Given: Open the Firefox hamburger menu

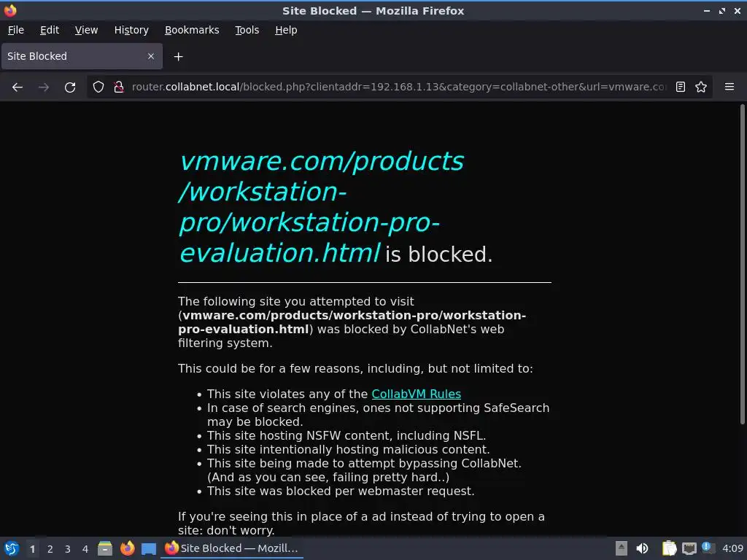Looking at the screenshot, I should [x=729, y=87].
